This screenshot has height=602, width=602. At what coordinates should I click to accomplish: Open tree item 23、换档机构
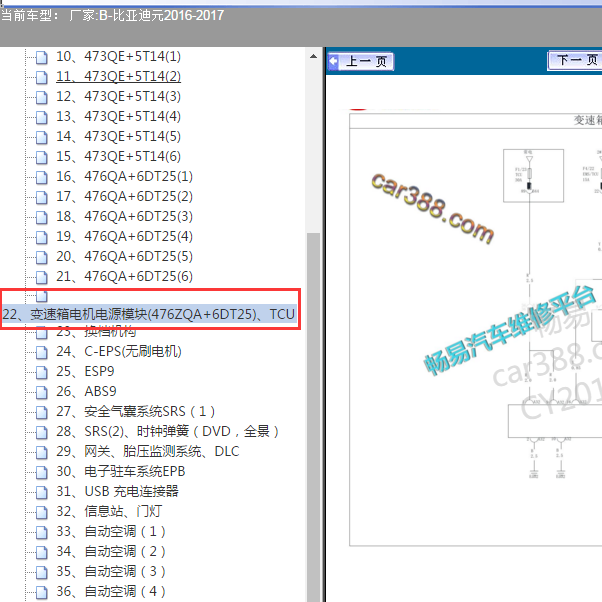tap(96, 331)
